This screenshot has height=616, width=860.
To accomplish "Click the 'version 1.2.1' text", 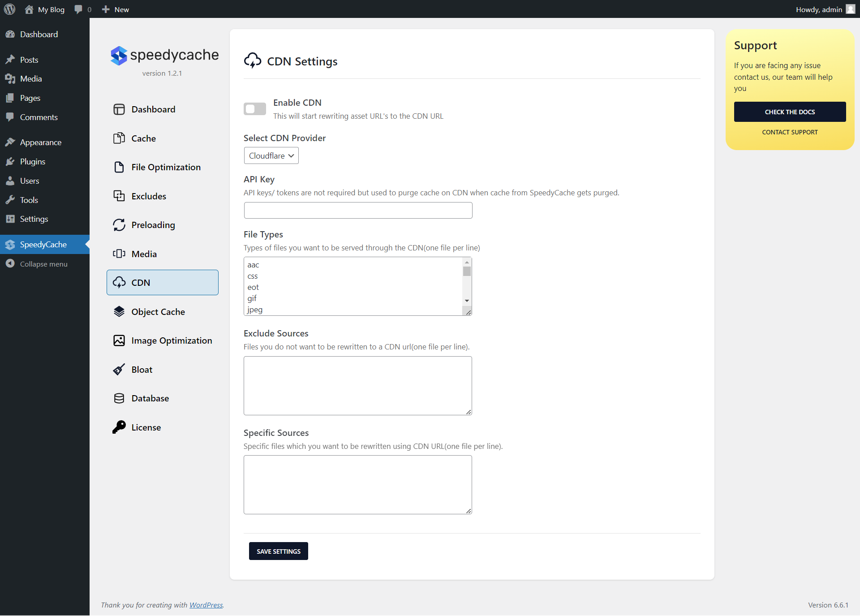I will tap(162, 73).
